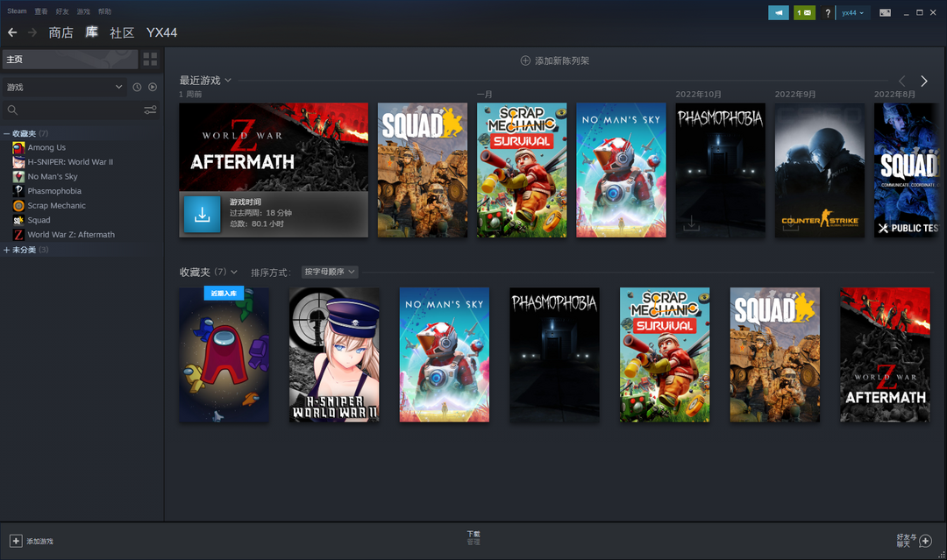
Task: Open the Counter-Strike cover in the 最近游戏 shelf
Action: 820,170
